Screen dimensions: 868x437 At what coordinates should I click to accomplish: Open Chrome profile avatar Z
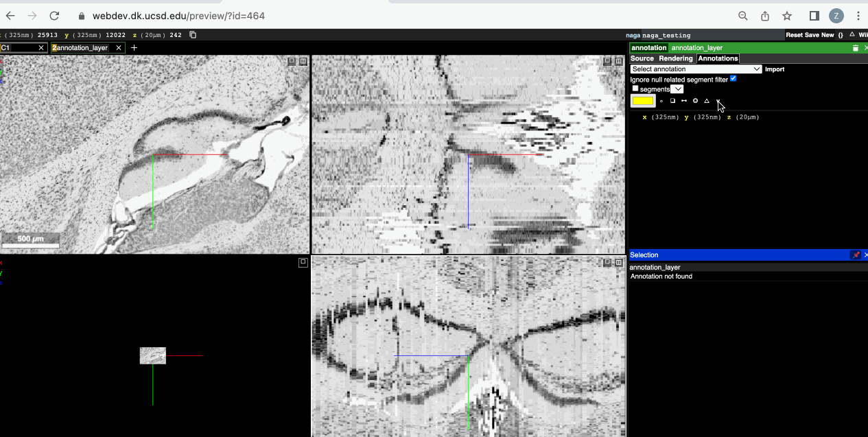[x=836, y=16]
